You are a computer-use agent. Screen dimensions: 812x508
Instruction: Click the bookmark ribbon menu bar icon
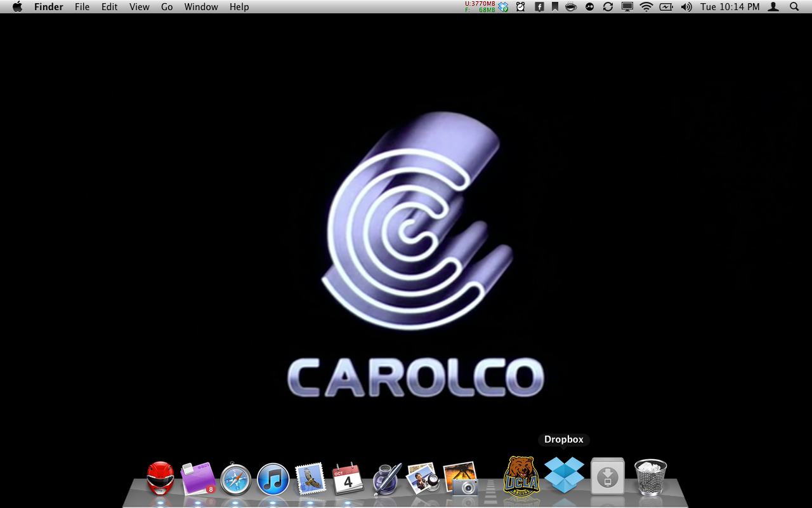point(555,7)
